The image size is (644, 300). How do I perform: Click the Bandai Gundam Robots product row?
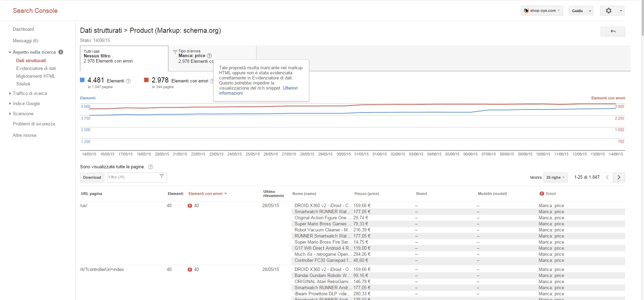pos(458,276)
